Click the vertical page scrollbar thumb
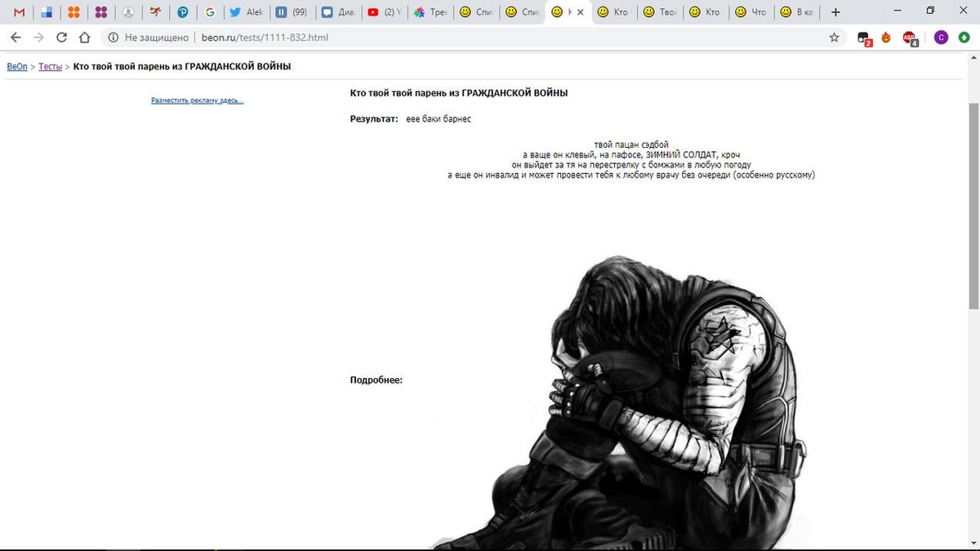The height and width of the screenshot is (551, 980). pyautogui.click(x=973, y=206)
